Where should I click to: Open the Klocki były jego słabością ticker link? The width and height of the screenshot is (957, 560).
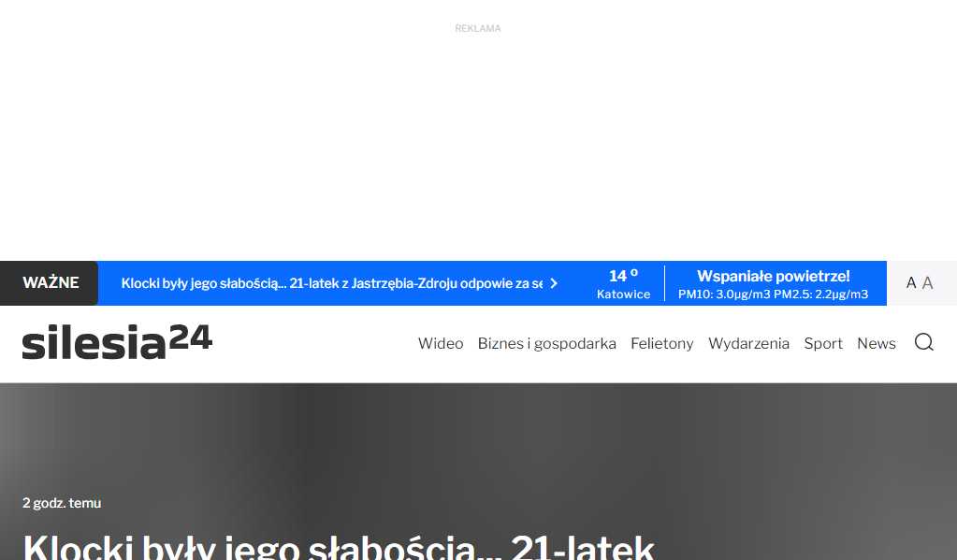point(332,283)
